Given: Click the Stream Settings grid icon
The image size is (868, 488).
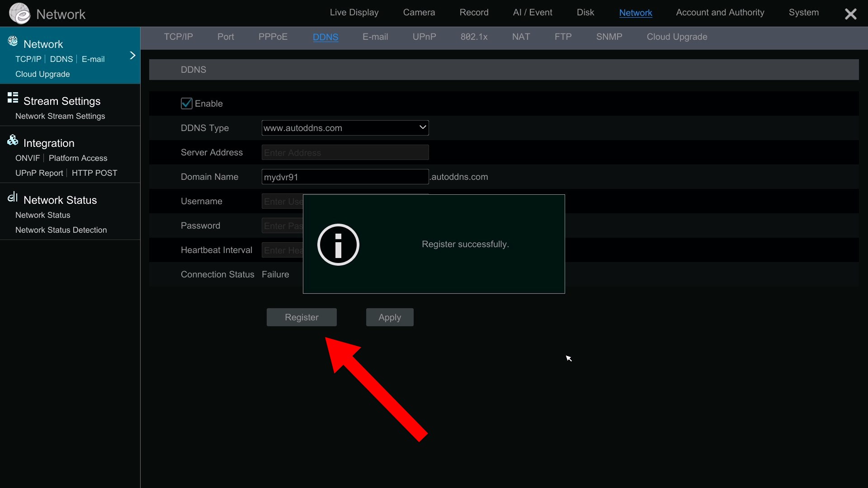Looking at the screenshot, I should point(13,98).
